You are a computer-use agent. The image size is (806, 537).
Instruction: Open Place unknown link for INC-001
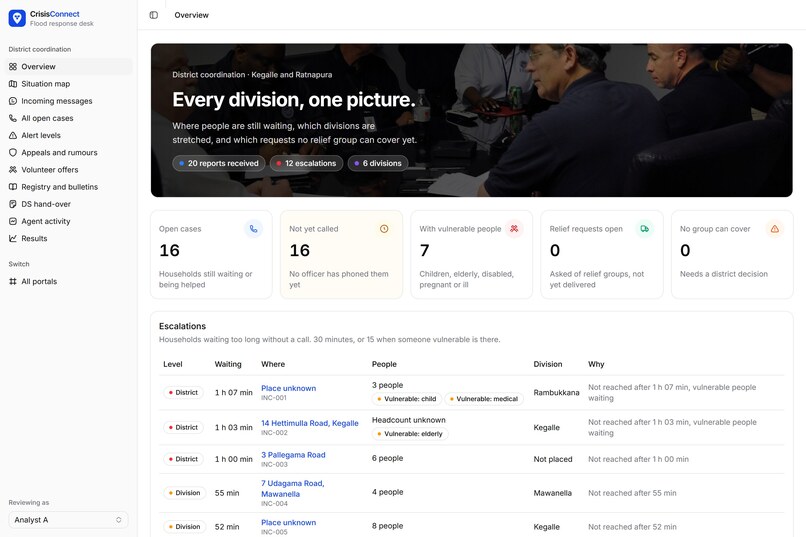tap(288, 388)
